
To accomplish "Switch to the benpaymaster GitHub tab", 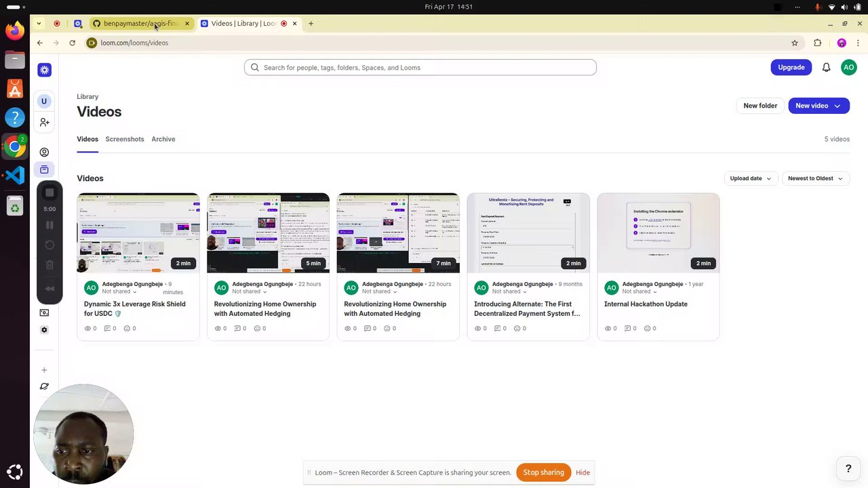I will 141,24.
